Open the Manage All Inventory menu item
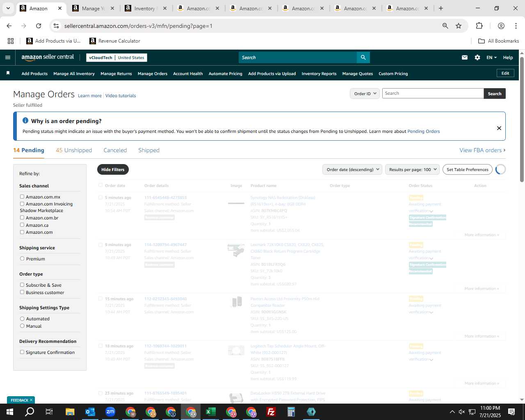Image resolution: width=525 pixels, height=420 pixels. (x=74, y=73)
